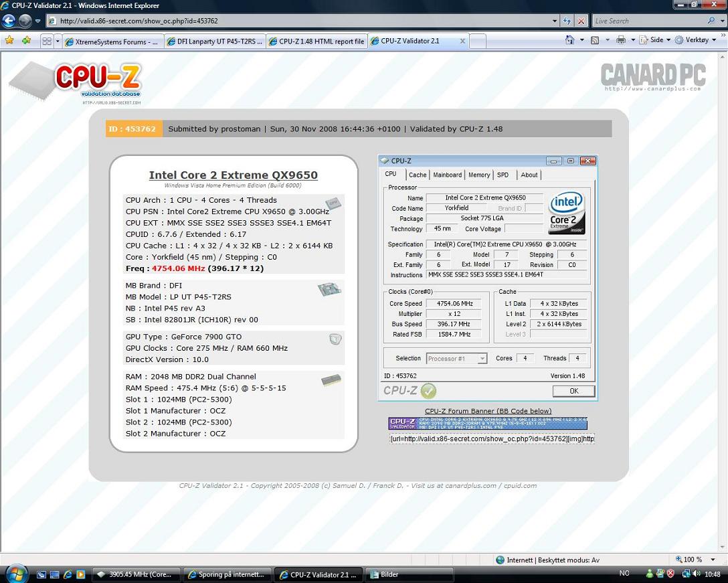Click the GPU Type GeForce 7900 GTO line
This screenshot has width=728, height=583.
[183, 337]
